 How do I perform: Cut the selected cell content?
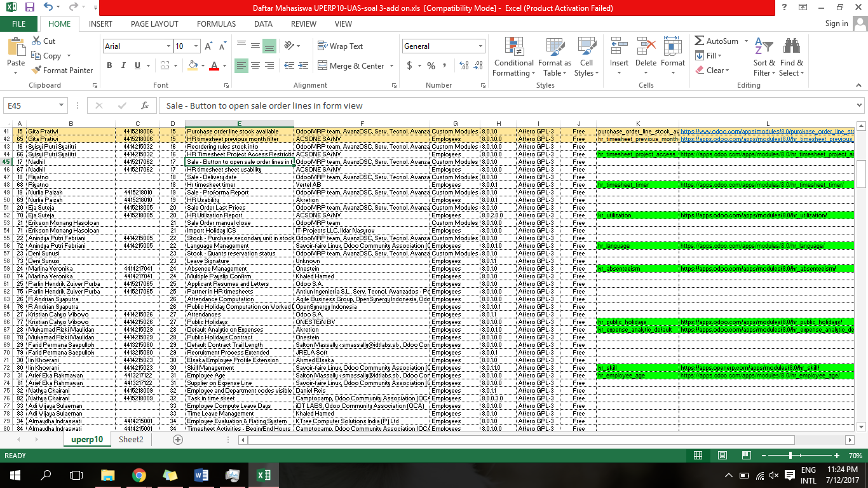(43, 41)
